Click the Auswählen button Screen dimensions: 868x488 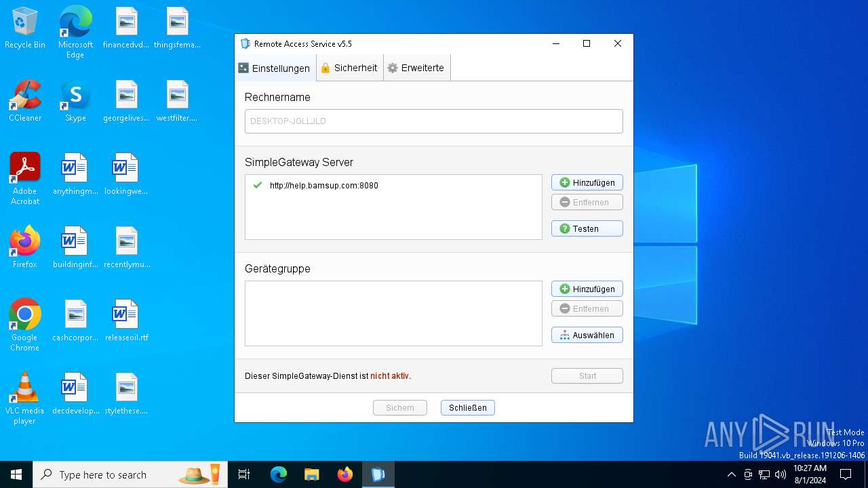coord(587,335)
